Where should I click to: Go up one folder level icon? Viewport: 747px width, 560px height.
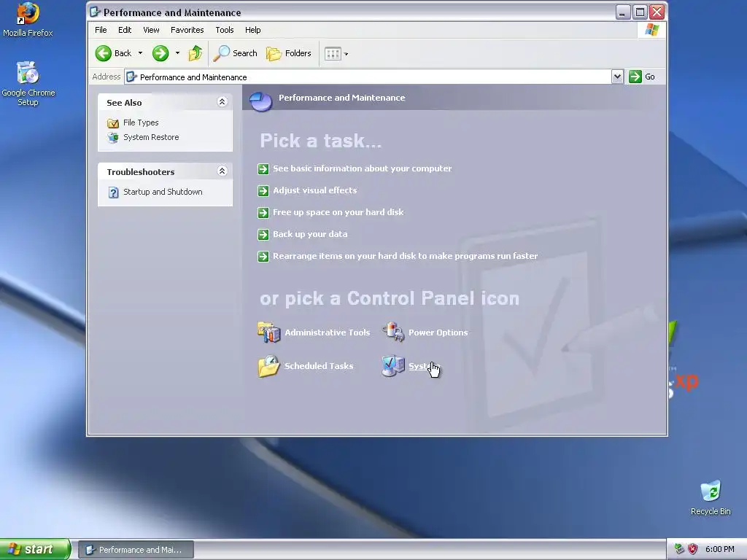pyautogui.click(x=195, y=53)
